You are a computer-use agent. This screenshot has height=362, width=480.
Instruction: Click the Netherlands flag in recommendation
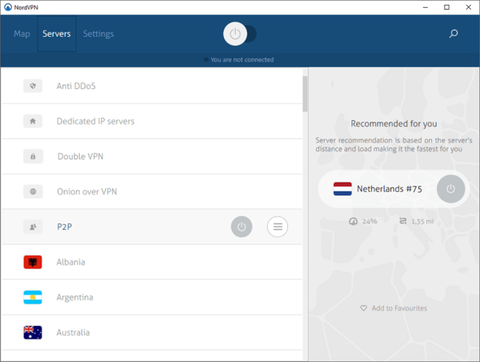coord(342,189)
